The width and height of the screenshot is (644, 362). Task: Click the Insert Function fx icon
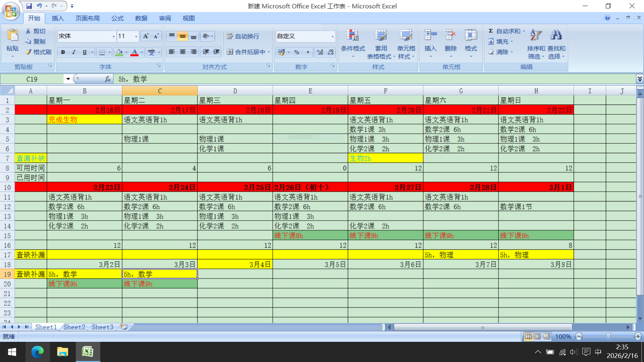click(107, 79)
